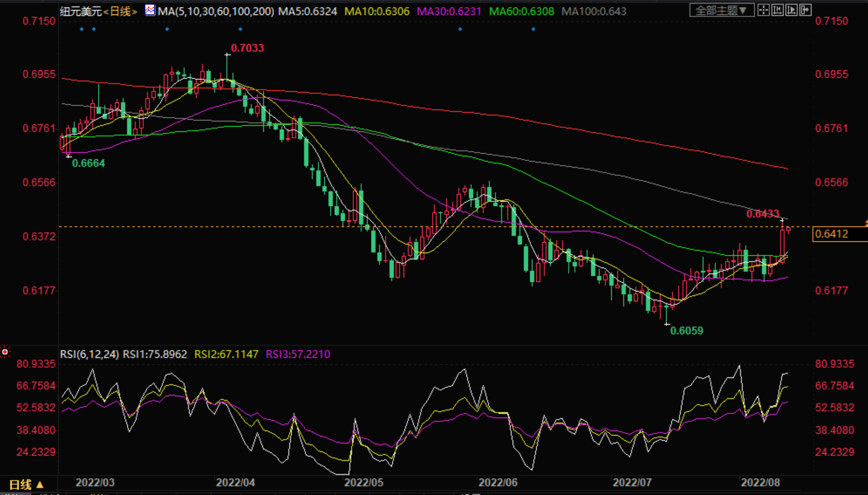Open the 全部主题 dropdown
This screenshot has height=495, width=868.
(x=721, y=10)
